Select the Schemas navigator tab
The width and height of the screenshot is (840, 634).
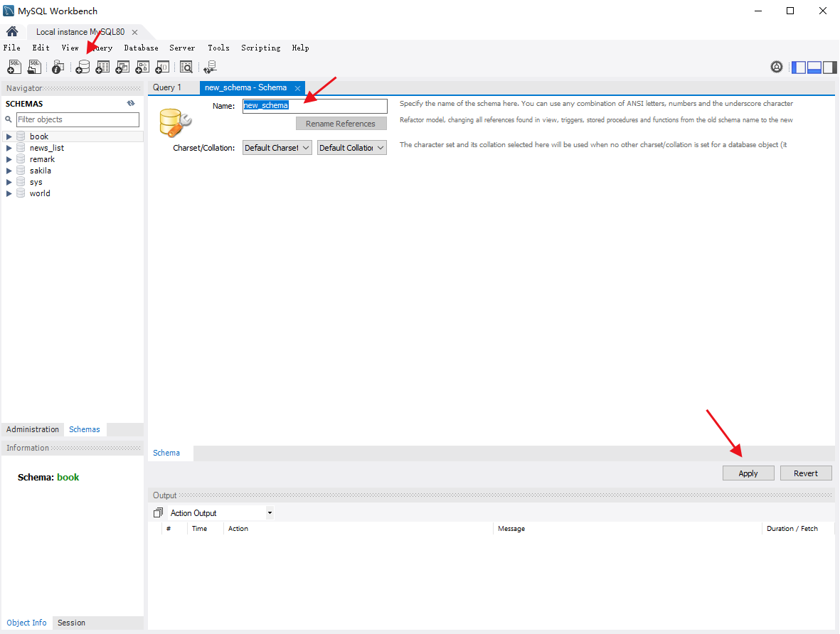tap(85, 429)
